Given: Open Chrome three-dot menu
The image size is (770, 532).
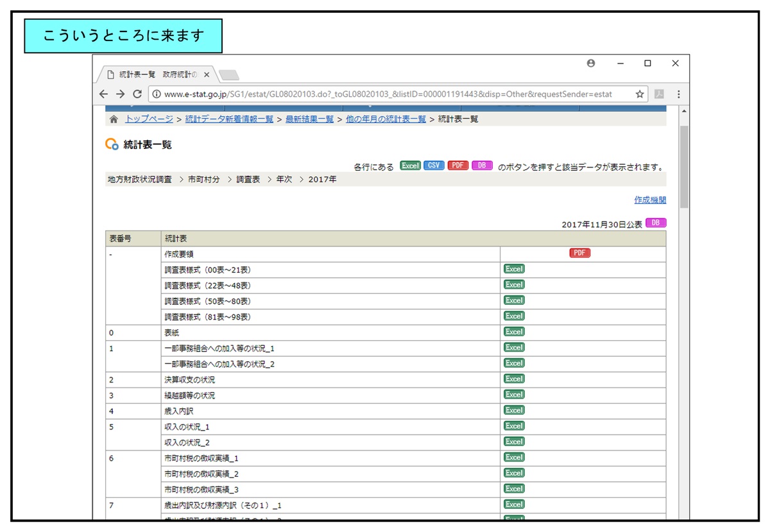Looking at the screenshot, I should point(678,94).
